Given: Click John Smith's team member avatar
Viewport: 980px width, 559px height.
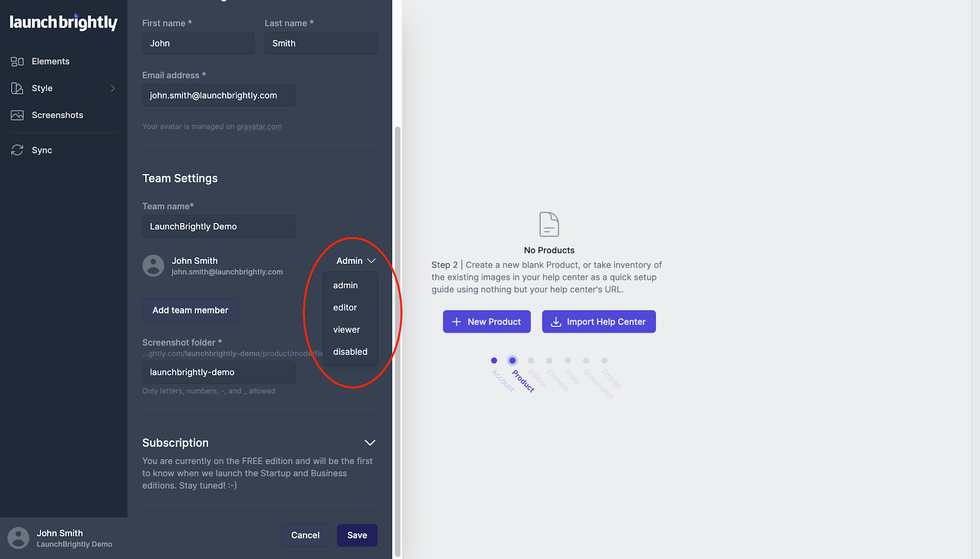Looking at the screenshot, I should coord(153,266).
